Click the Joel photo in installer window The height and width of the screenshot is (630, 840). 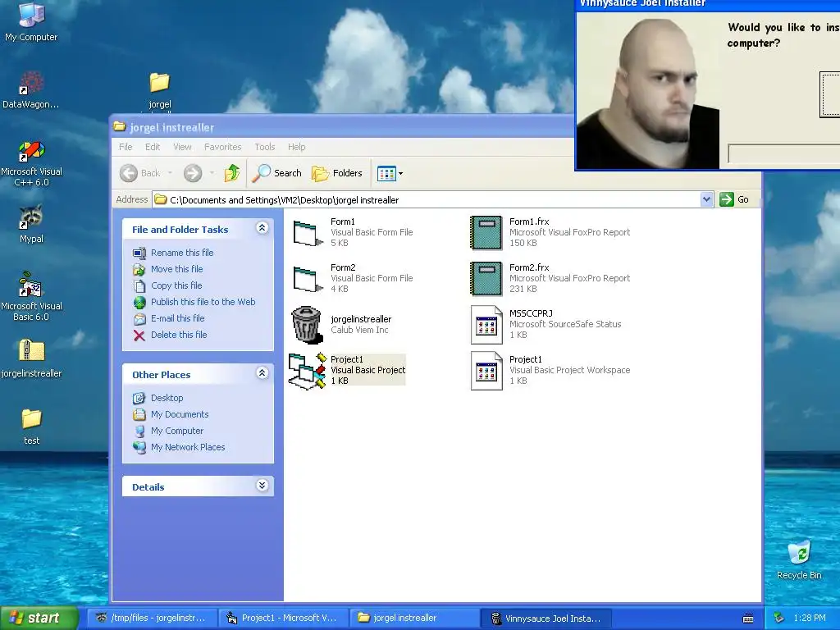point(648,91)
